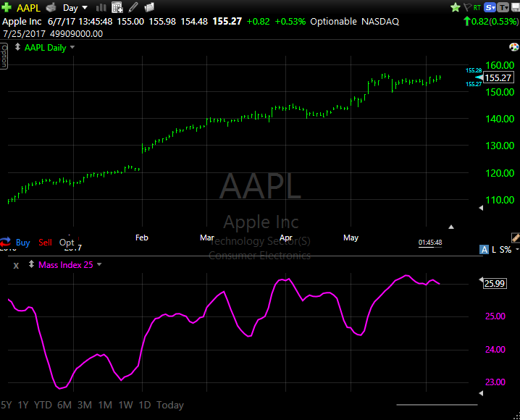Select the YTD time range

pyautogui.click(x=43, y=405)
